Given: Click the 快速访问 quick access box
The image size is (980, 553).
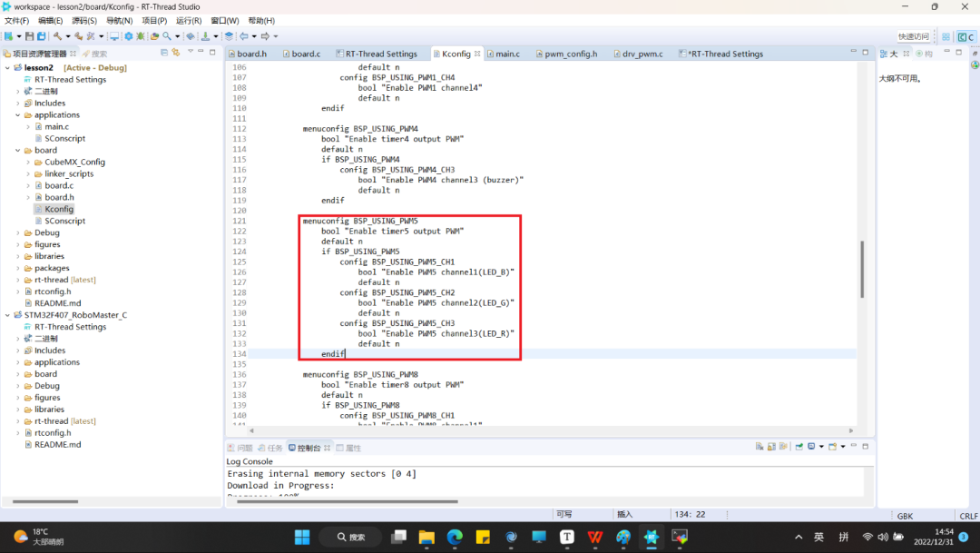Looking at the screenshot, I should click(913, 36).
